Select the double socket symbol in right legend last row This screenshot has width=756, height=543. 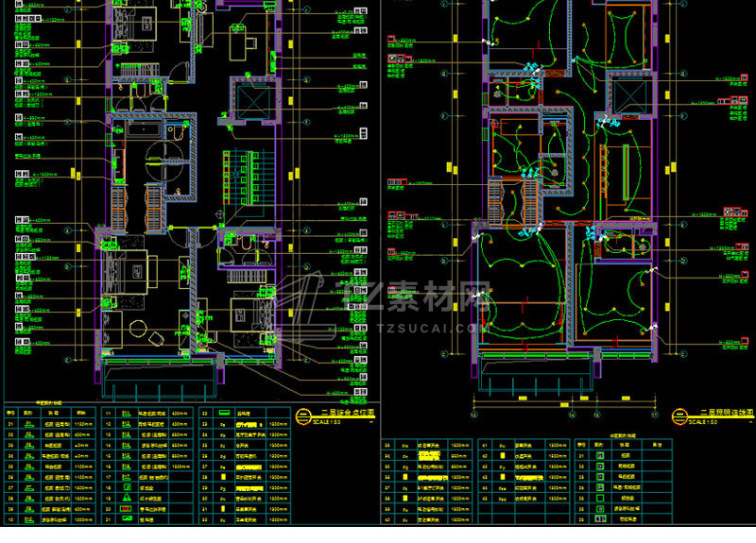[x=600, y=518]
